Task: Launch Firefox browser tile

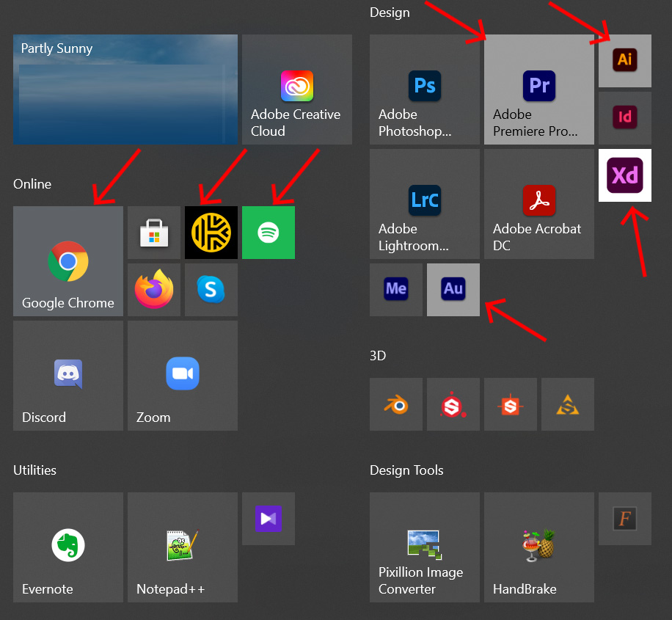Action: pyautogui.click(x=154, y=290)
